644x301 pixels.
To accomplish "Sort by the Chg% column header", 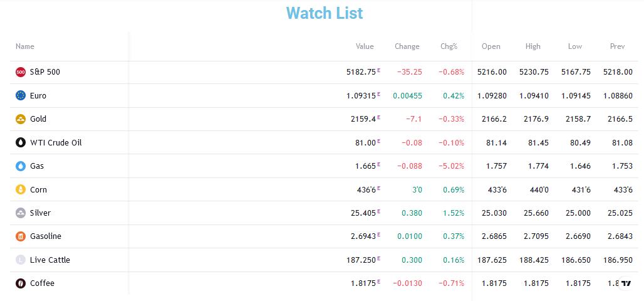I will (448, 46).
